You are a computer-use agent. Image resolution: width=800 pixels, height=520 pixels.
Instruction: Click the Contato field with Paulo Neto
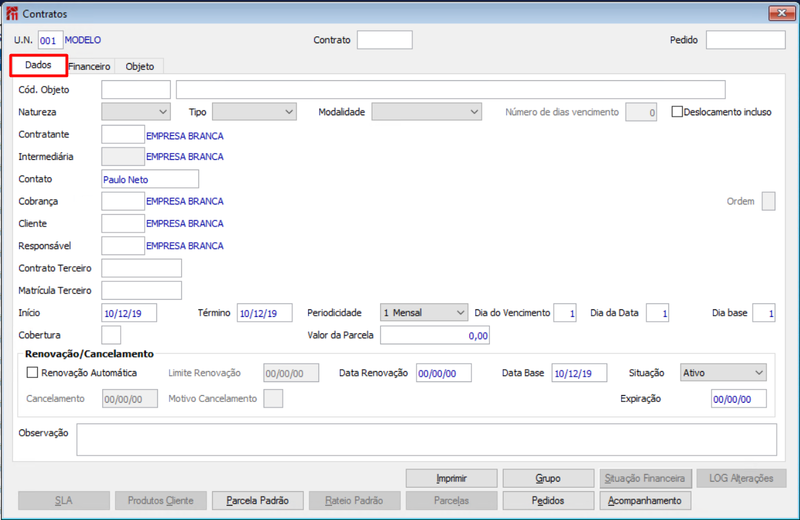[x=150, y=179]
